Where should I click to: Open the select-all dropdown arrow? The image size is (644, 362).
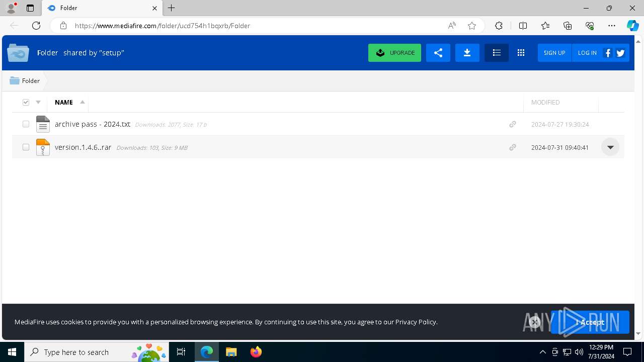pos(38,102)
